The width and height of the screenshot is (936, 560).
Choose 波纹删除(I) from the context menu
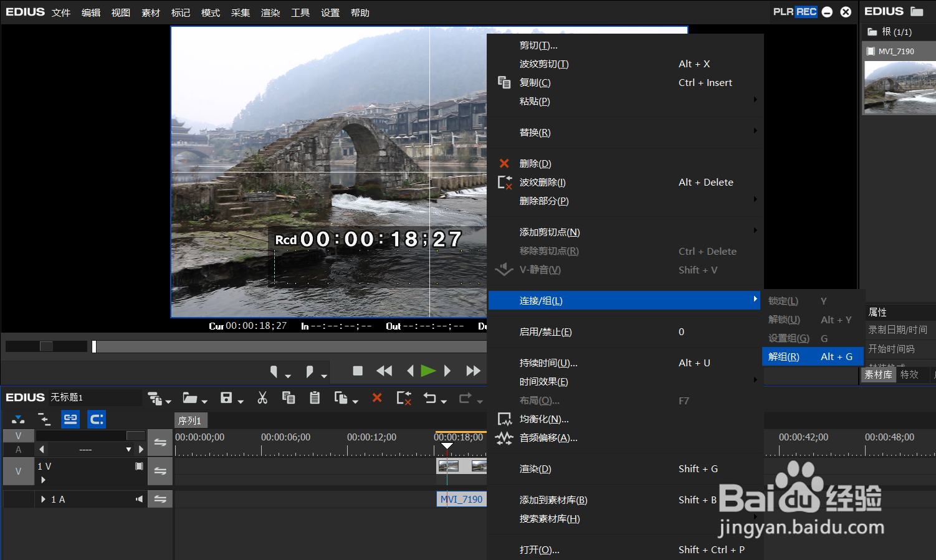click(625, 182)
